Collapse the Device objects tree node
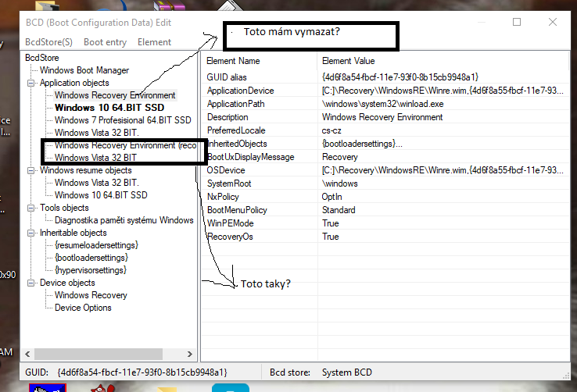The image size is (577, 392). (x=31, y=283)
